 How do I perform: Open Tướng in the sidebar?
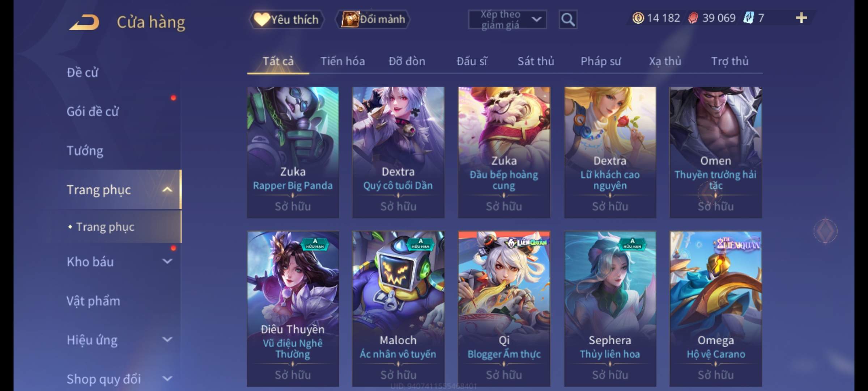(85, 150)
